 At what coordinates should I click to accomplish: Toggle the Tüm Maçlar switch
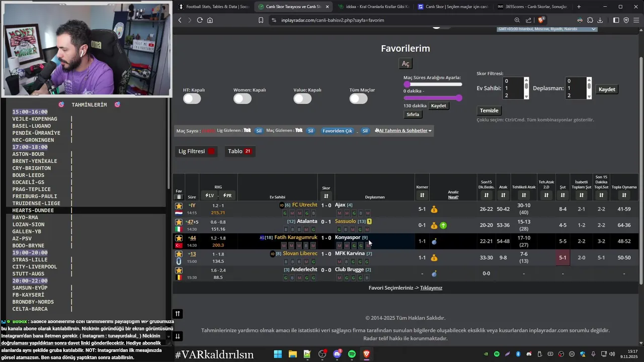coord(358,99)
